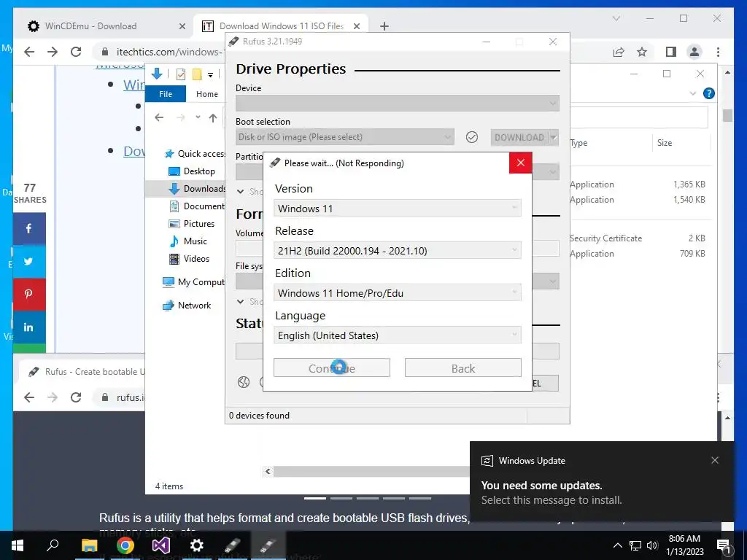Go up one folder level in File Explorer

[x=213, y=117]
